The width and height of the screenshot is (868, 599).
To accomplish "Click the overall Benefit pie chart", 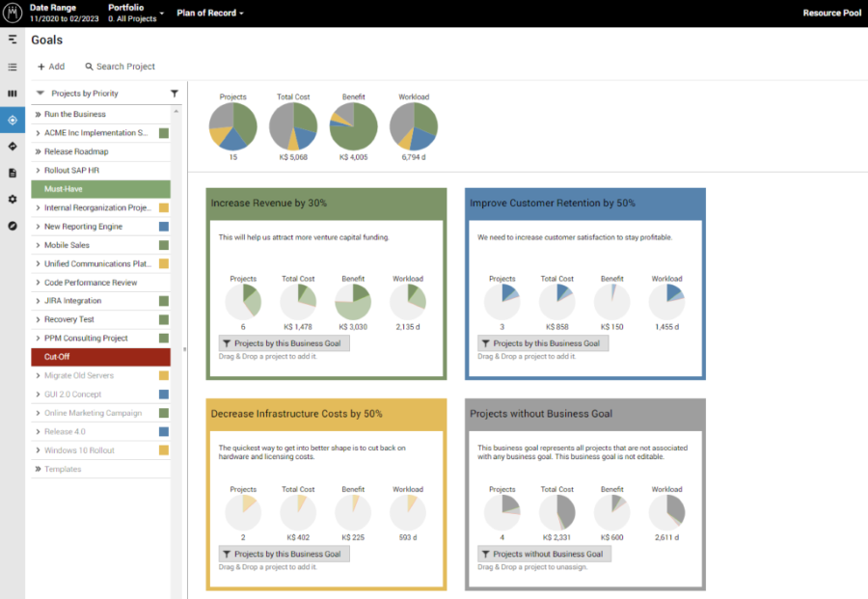I will pyautogui.click(x=353, y=126).
